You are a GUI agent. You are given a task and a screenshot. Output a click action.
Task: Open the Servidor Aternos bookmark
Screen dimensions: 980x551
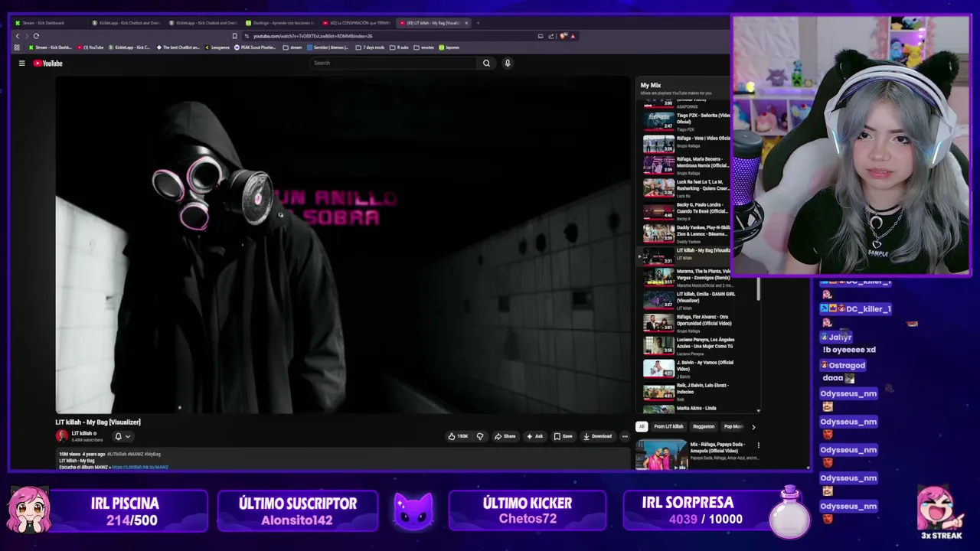tap(328, 47)
